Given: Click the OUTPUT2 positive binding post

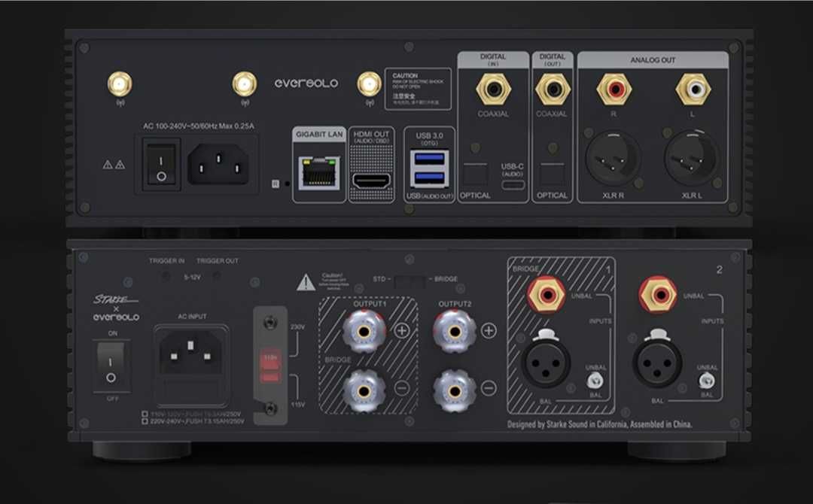Looking at the screenshot, I should [455, 331].
